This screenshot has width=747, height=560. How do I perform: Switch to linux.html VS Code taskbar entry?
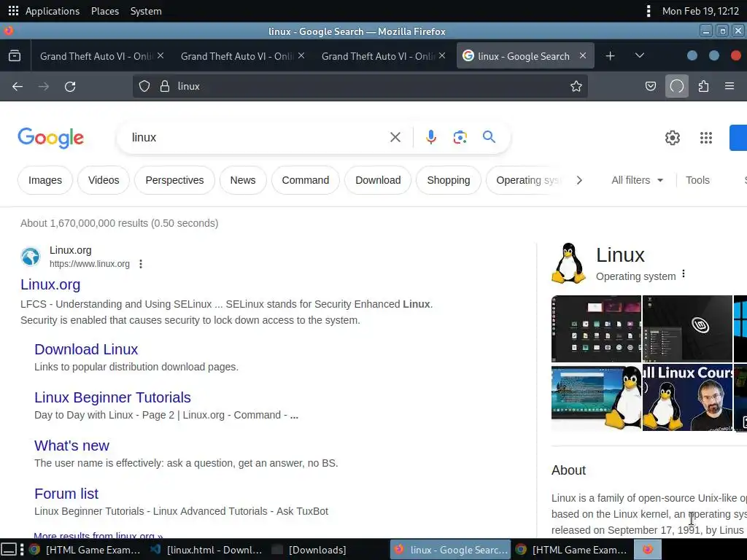click(206, 550)
